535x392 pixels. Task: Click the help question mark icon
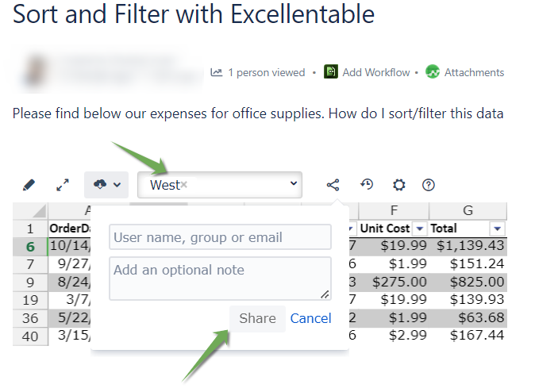coord(428,185)
